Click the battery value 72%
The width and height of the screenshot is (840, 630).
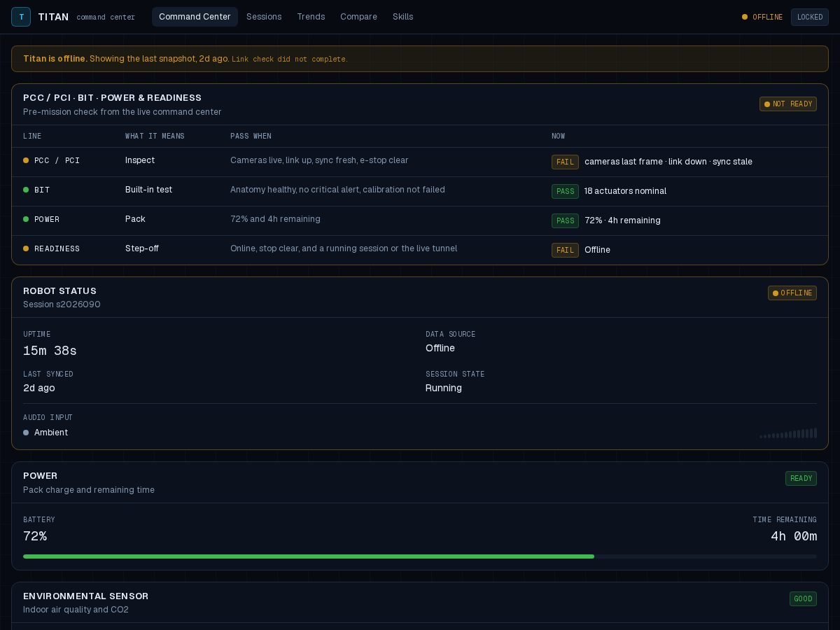(35, 536)
